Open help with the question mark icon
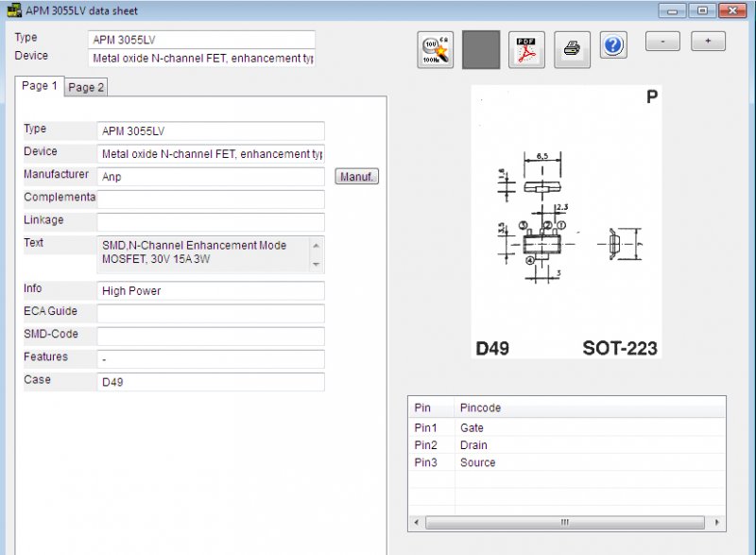Image resolution: width=756 pixels, height=555 pixels. (x=613, y=45)
